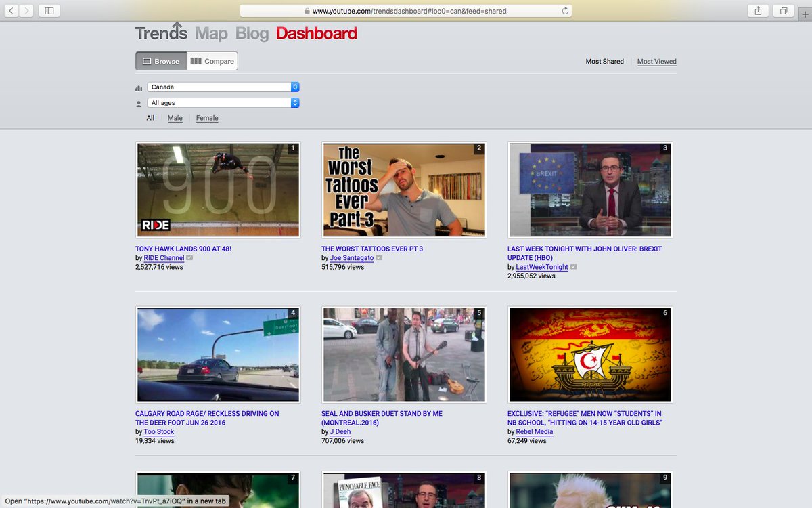This screenshot has height=508, width=812.
Task: Open the Canada location dropdown
Action: (x=223, y=87)
